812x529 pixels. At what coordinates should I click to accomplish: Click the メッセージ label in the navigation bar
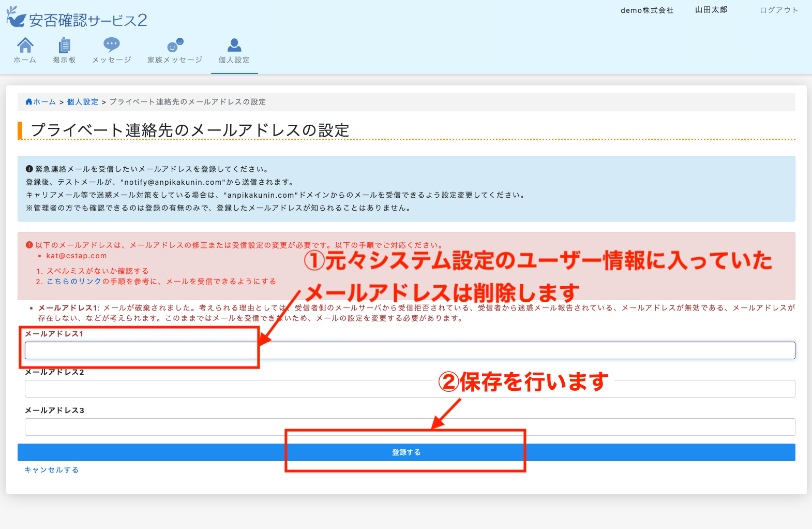point(111,60)
